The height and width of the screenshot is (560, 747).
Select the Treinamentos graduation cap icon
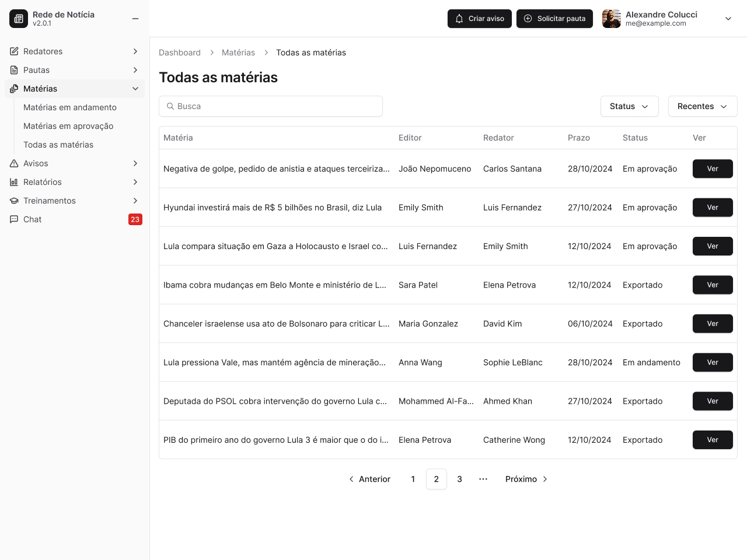13,201
